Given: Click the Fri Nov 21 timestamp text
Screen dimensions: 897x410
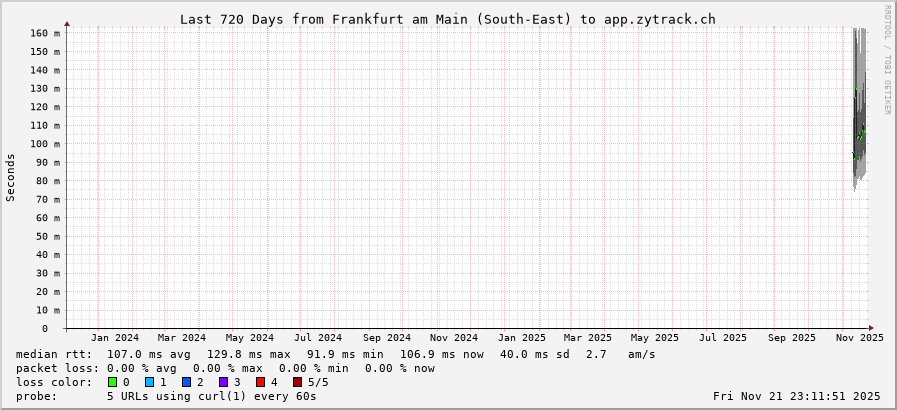Looking at the screenshot, I should click(x=798, y=396).
